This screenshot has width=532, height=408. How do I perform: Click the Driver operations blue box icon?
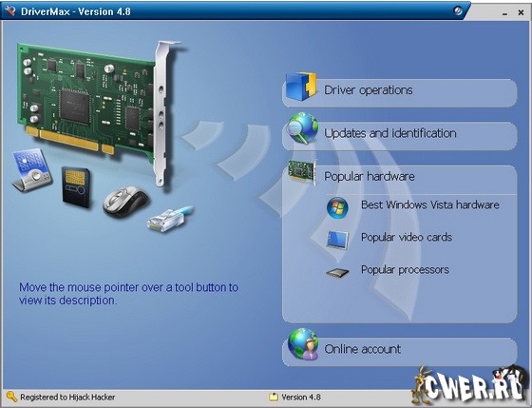pyautogui.click(x=301, y=87)
